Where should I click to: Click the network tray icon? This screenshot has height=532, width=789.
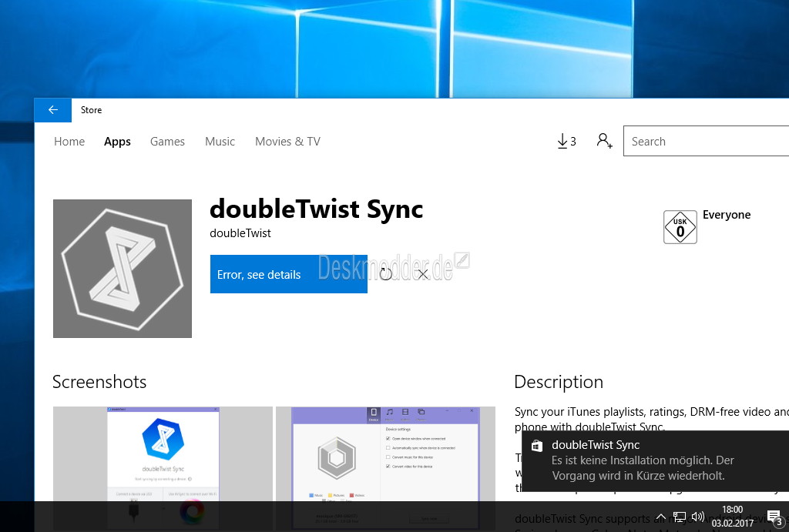point(680,517)
